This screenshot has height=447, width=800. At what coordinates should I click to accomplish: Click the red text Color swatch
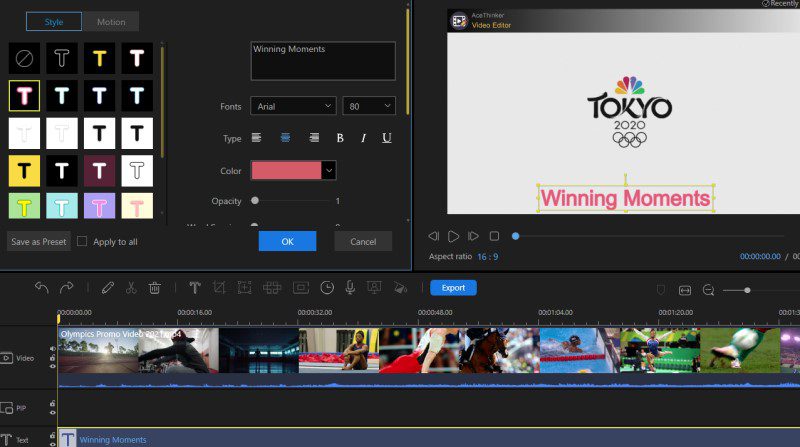[x=286, y=170]
